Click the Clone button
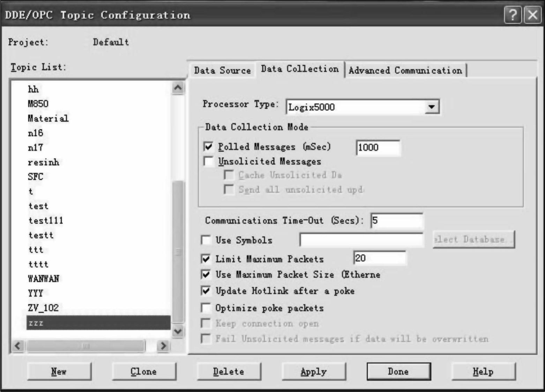This screenshot has width=545, height=392. (144, 371)
